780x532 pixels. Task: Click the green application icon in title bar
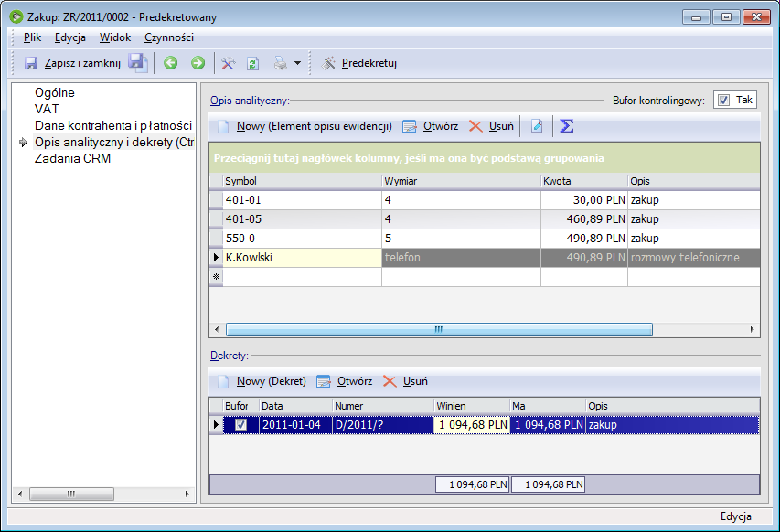16,16
